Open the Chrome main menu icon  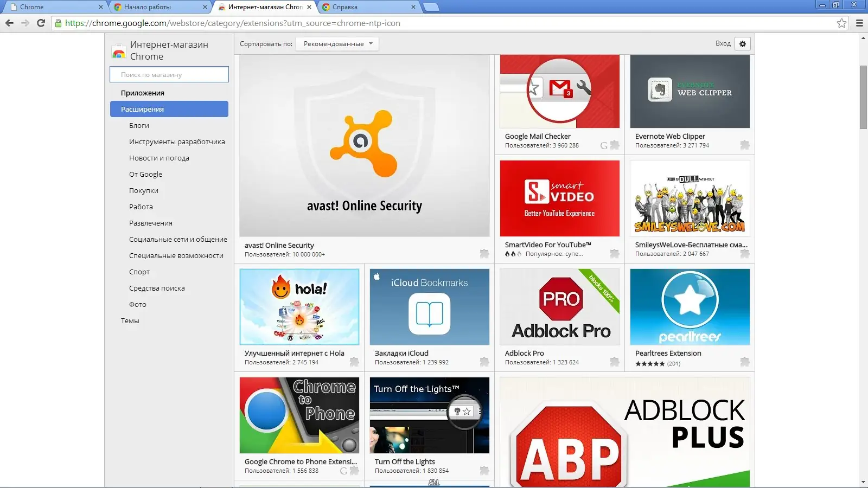(x=859, y=23)
